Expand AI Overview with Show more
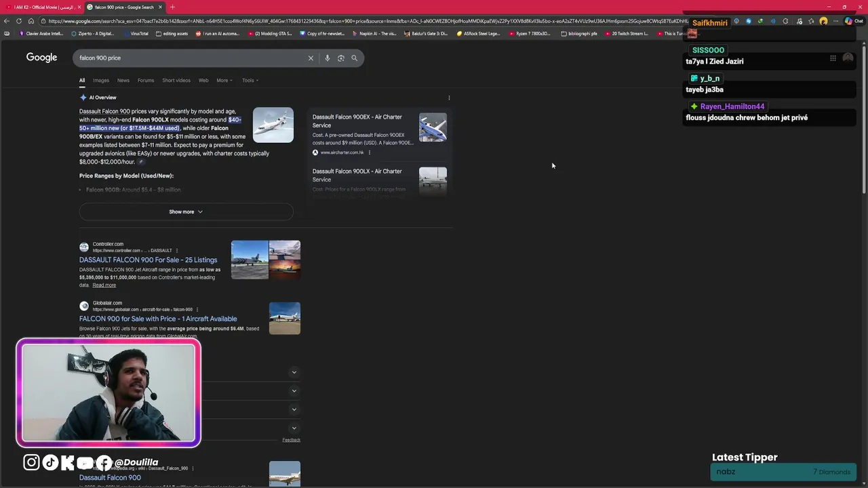 186,211
